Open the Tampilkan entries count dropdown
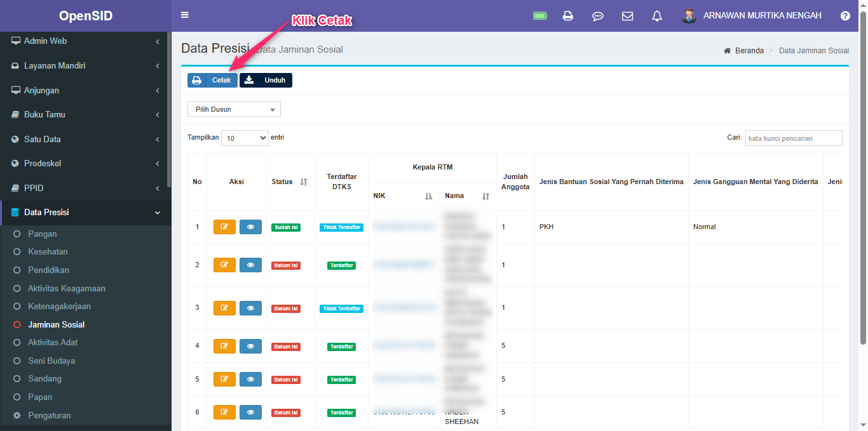Viewport: 868px width, 431px height. [245, 138]
